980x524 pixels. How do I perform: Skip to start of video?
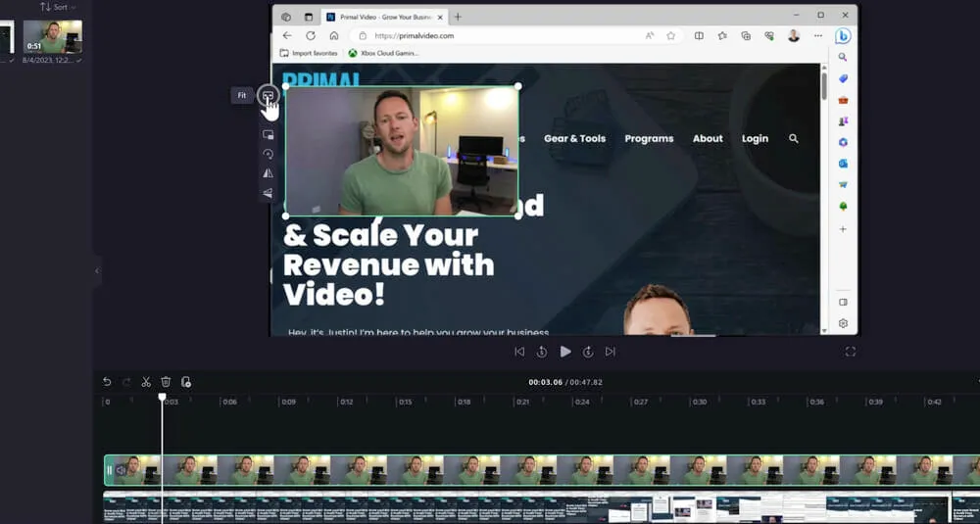519,352
